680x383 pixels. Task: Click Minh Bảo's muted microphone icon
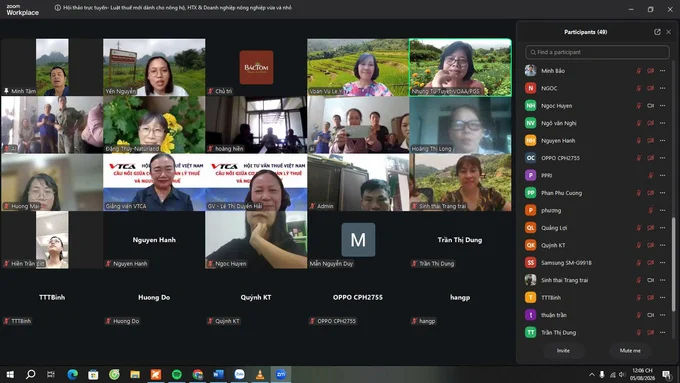(639, 71)
